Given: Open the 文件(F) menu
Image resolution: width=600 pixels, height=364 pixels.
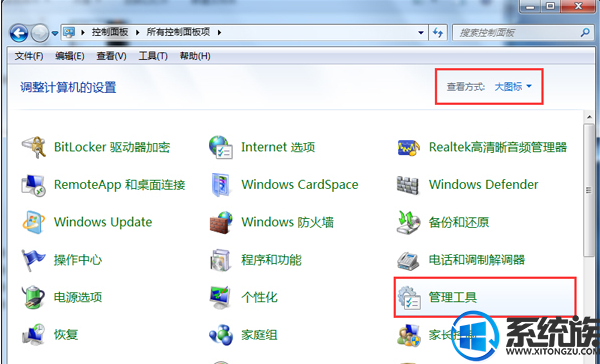Looking at the screenshot, I should coord(29,56).
